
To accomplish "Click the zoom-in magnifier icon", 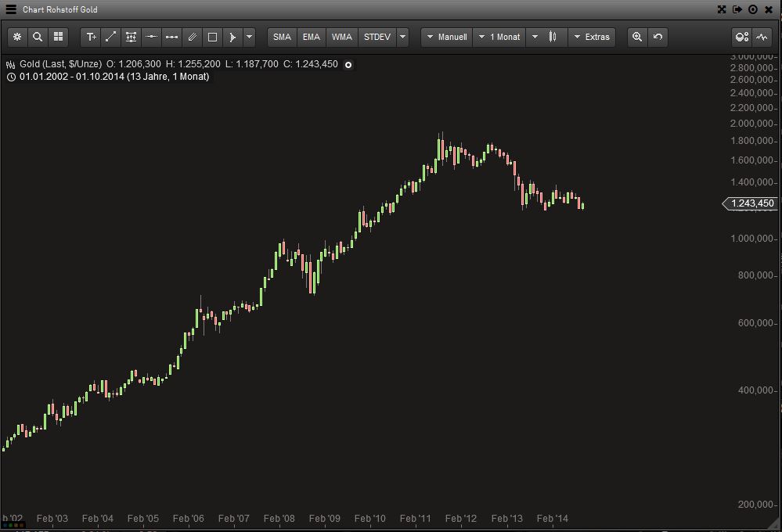I will coord(637,37).
